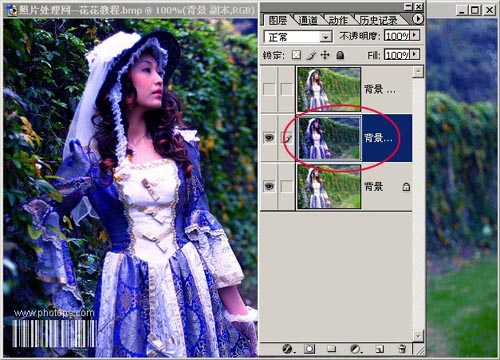Click the Fill 100% input field
Screen dimensions: 500x360
coord(397,55)
